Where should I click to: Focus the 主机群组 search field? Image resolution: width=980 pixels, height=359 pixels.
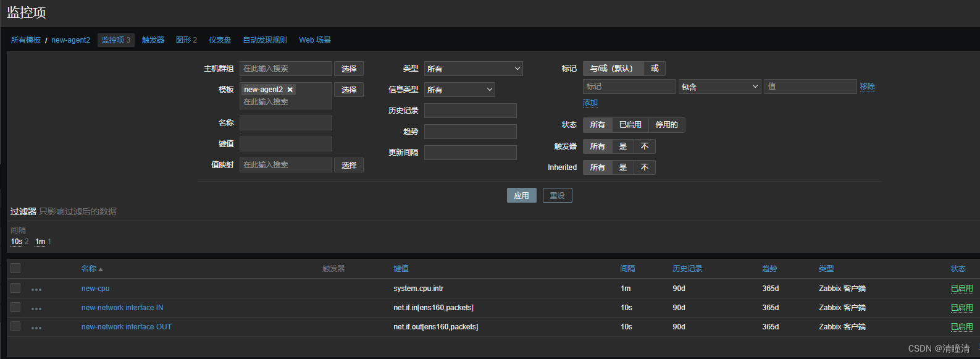coord(286,69)
